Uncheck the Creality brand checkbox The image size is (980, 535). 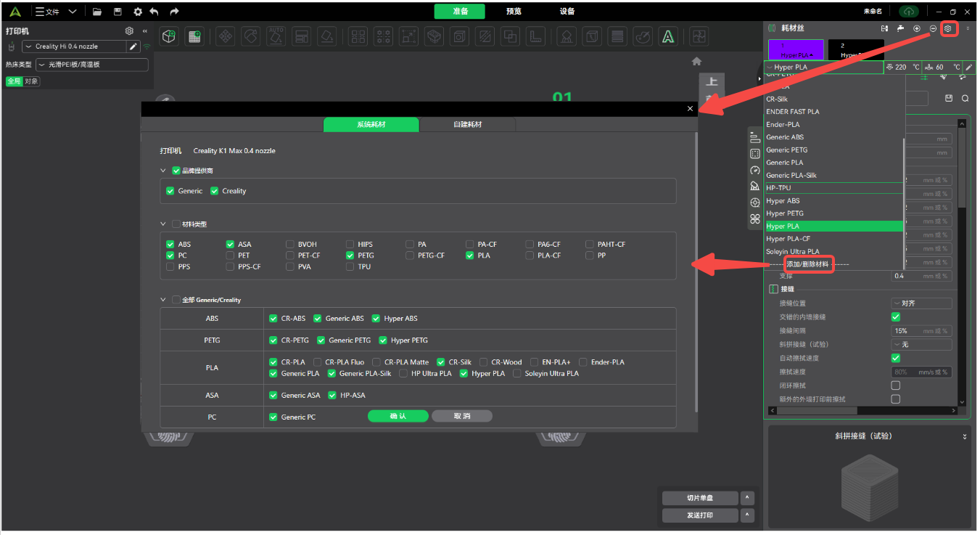(214, 191)
